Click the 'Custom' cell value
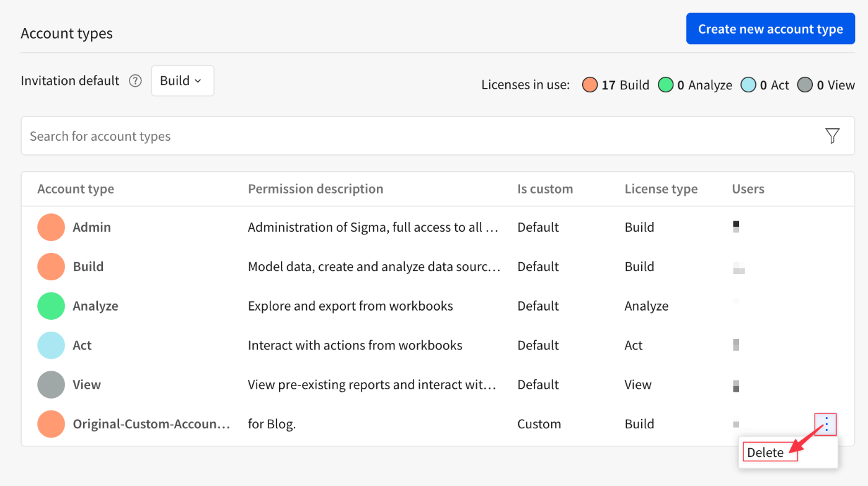This screenshot has width=868, height=486. pyautogui.click(x=539, y=424)
